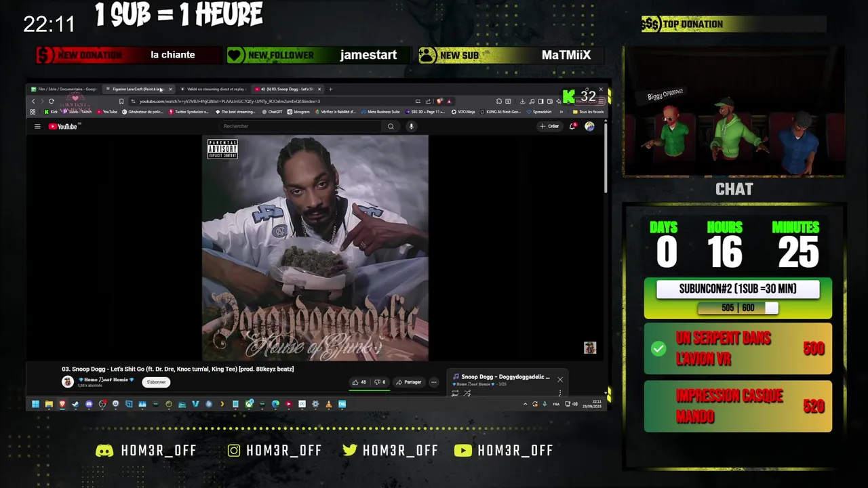
Task: Switch to the Snoop Dogg YouTube tab
Action: [288, 89]
